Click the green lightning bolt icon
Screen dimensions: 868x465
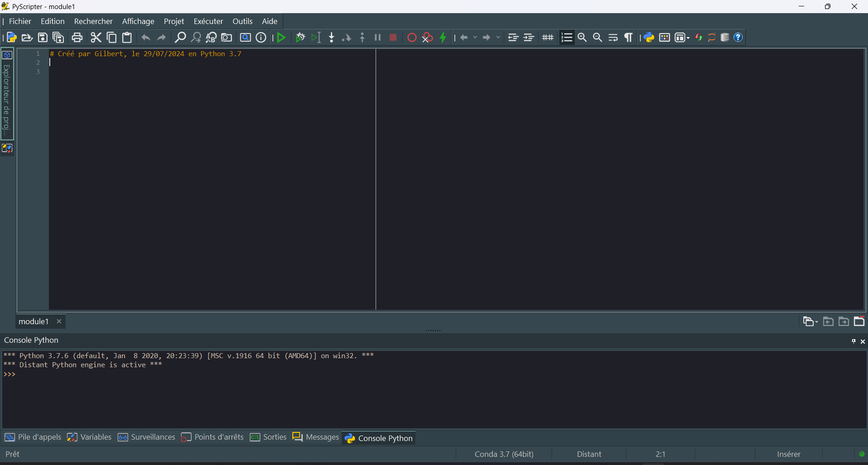click(x=443, y=38)
